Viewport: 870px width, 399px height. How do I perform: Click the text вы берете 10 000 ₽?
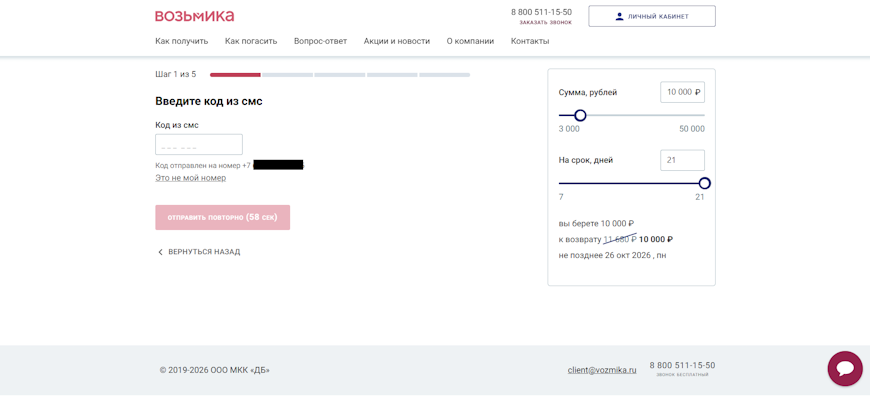tap(596, 224)
